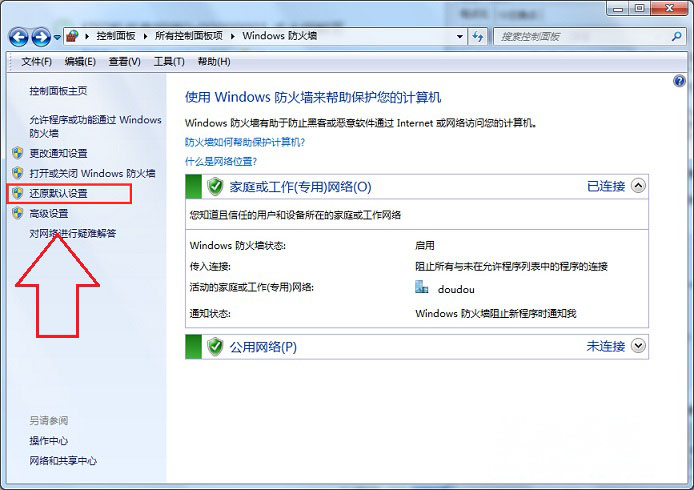This screenshot has height=490, width=694.
Task: Open the 编辑(E) menu
Action: (80, 62)
